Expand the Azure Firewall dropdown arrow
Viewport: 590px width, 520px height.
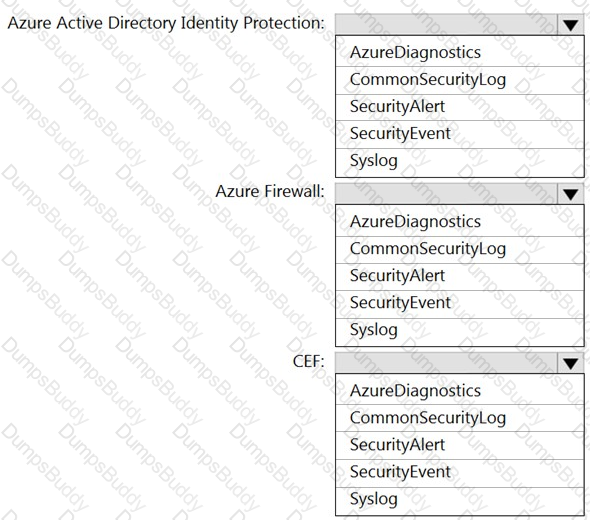click(x=570, y=194)
